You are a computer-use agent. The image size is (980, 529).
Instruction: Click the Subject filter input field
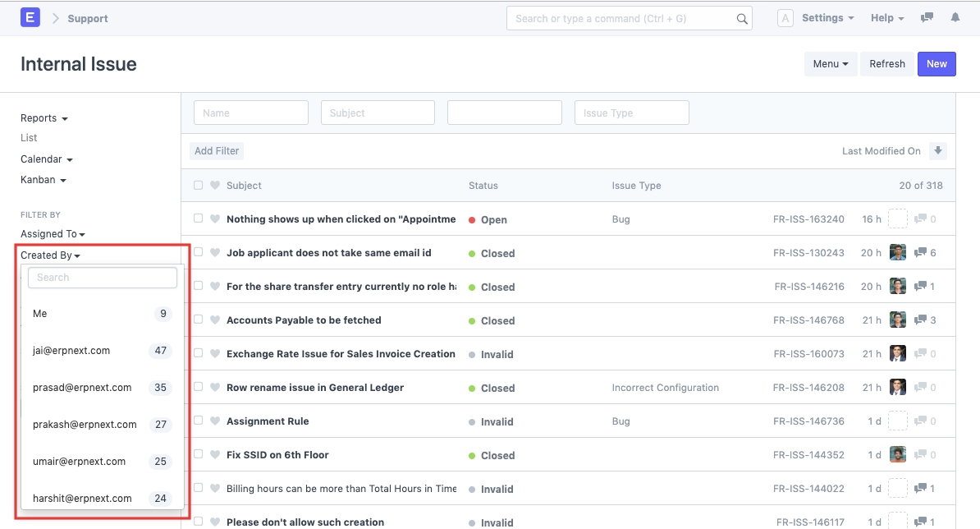coord(378,113)
